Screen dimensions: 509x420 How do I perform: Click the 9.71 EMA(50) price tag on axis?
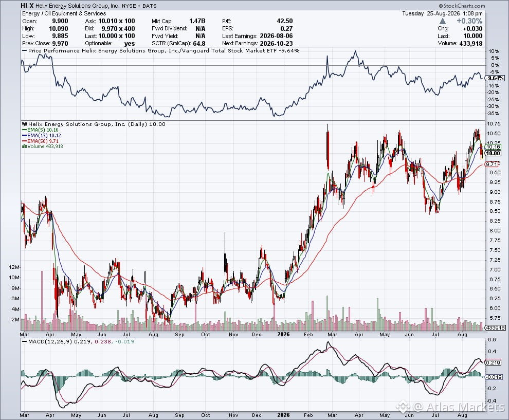(492, 164)
